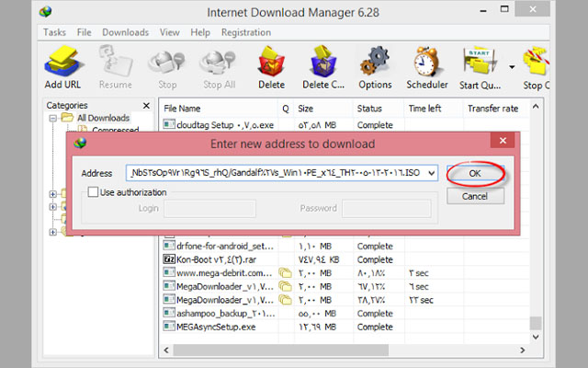Click the cloudtag Setup file icon
The image size is (588, 368).
(169, 124)
